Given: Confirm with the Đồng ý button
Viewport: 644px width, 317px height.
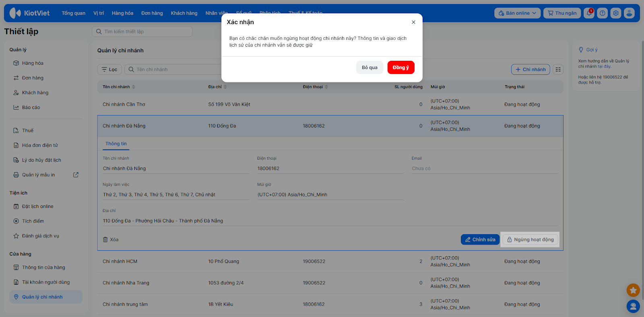Looking at the screenshot, I should click(400, 68).
